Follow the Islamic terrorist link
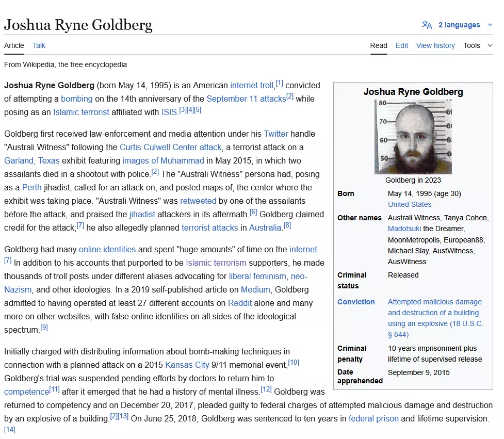 coord(81,112)
